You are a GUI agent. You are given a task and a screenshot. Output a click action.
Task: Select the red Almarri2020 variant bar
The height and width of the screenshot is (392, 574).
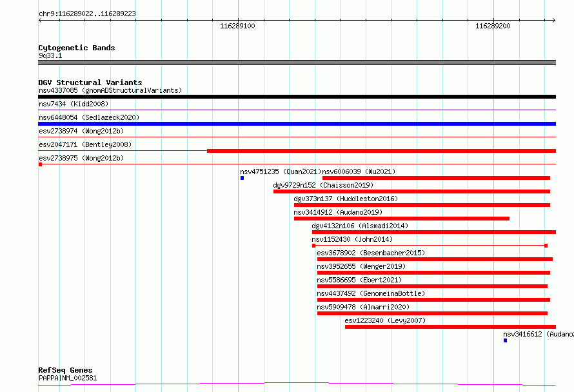tap(432, 314)
